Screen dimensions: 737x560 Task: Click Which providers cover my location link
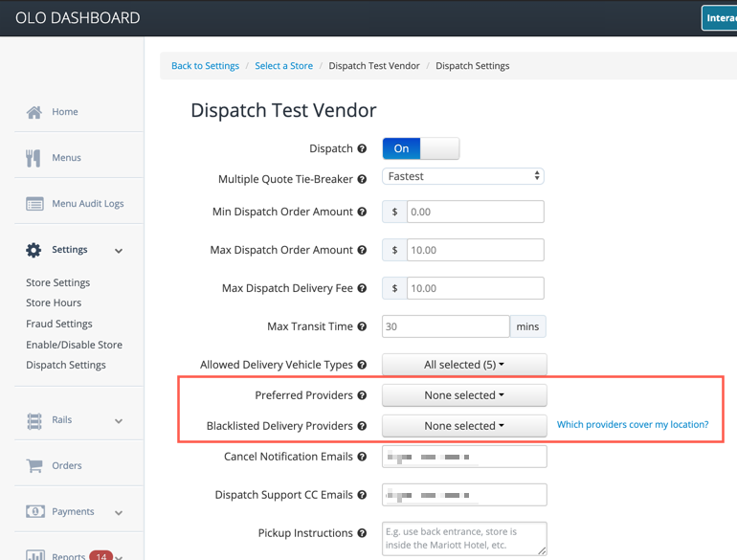(x=633, y=424)
